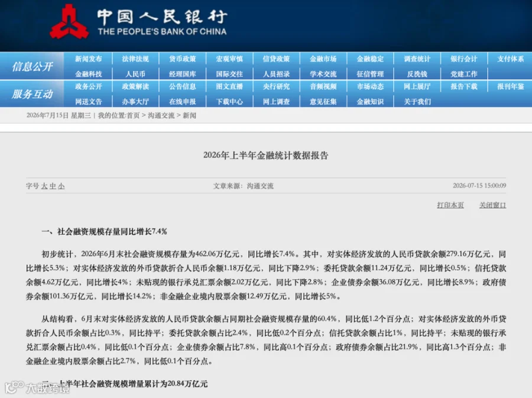Select 政务公开 in service navigation

pyautogui.click(x=88, y=86)
